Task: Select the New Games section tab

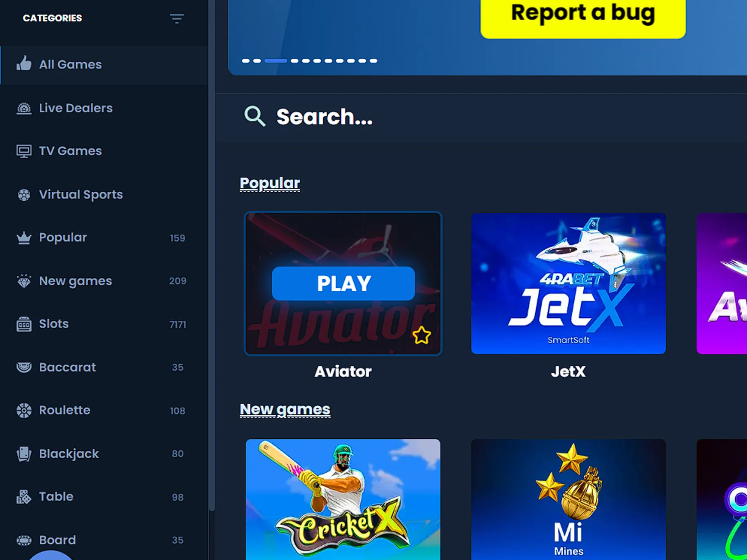Action: click(75, 280)
